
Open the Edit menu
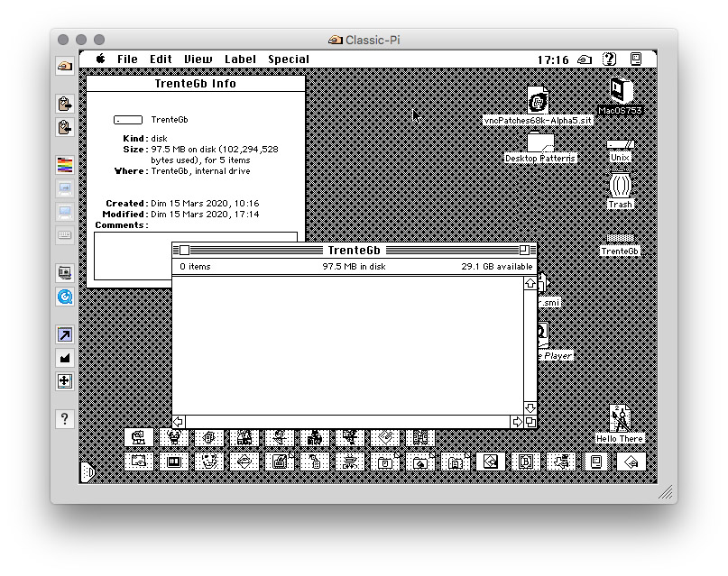[x=161, y=59]
